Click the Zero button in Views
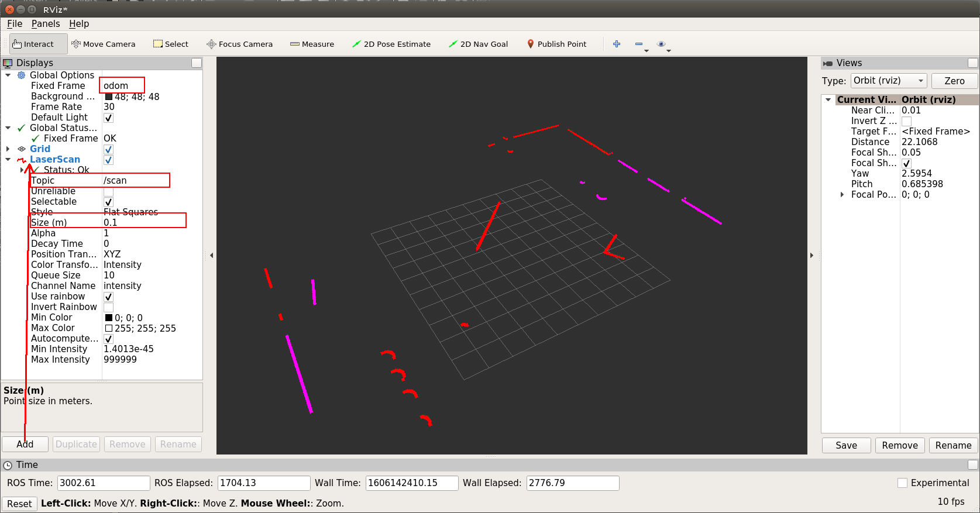The image size is (980, 513). pos(954,81)
